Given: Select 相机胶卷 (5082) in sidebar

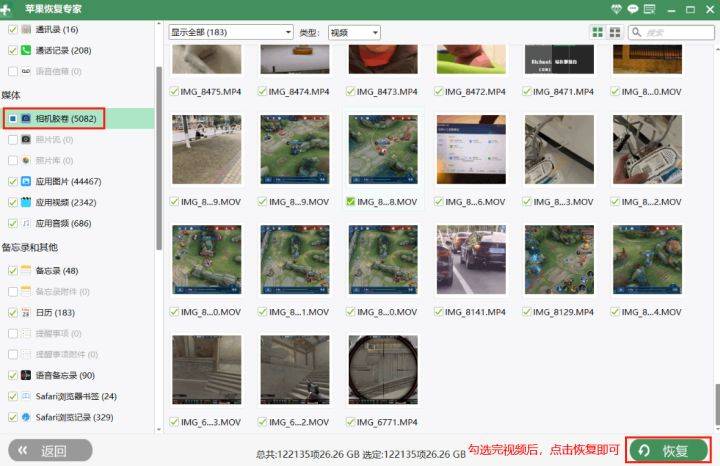Looking at the screenshot, I should (x=78, y=119).
